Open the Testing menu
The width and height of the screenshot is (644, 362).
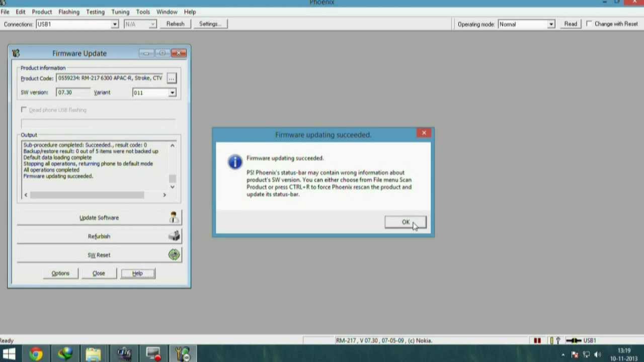95,12
